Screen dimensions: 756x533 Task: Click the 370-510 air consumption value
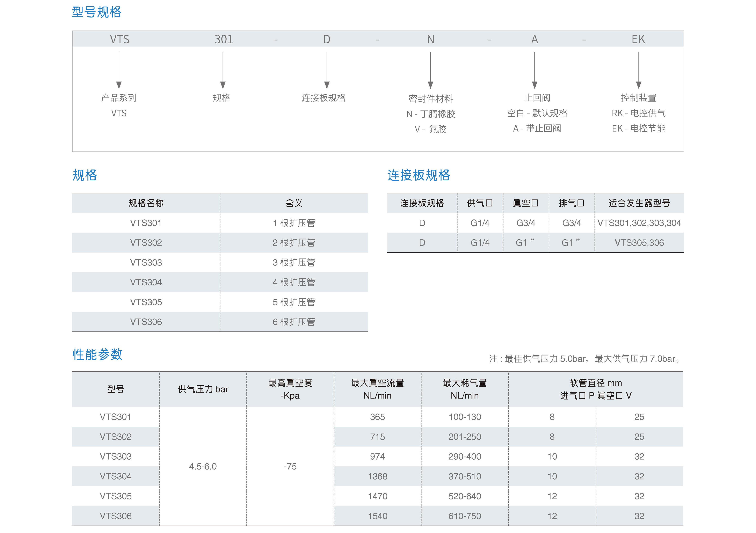465,476
